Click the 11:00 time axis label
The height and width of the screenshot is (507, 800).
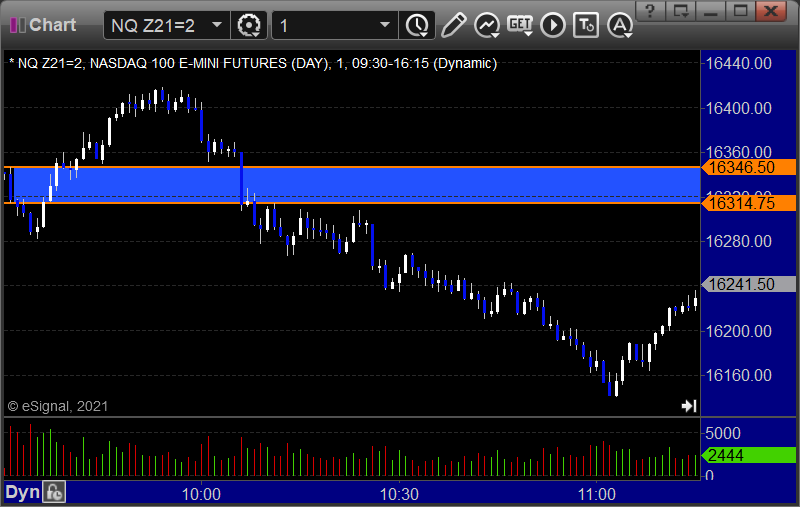click(596, 494)
